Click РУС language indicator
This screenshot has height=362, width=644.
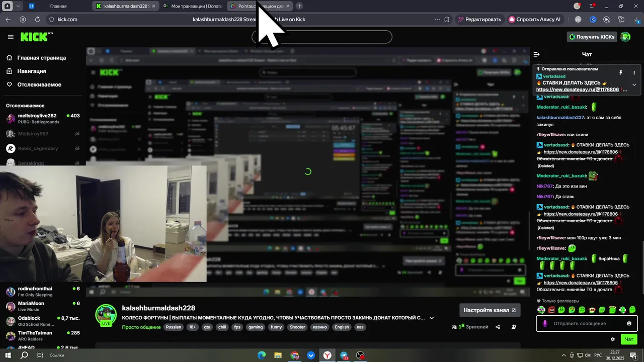click(598, 355)
